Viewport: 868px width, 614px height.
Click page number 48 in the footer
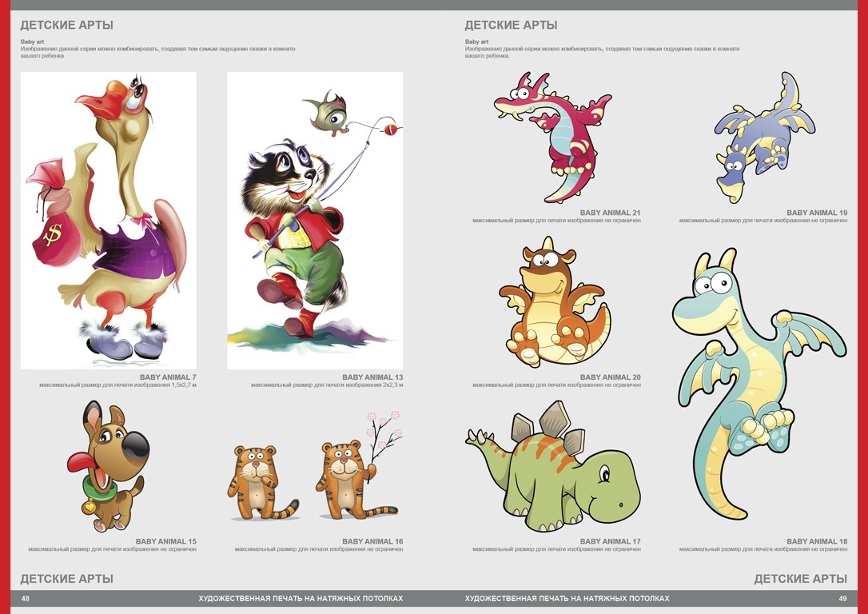point(26,599)
